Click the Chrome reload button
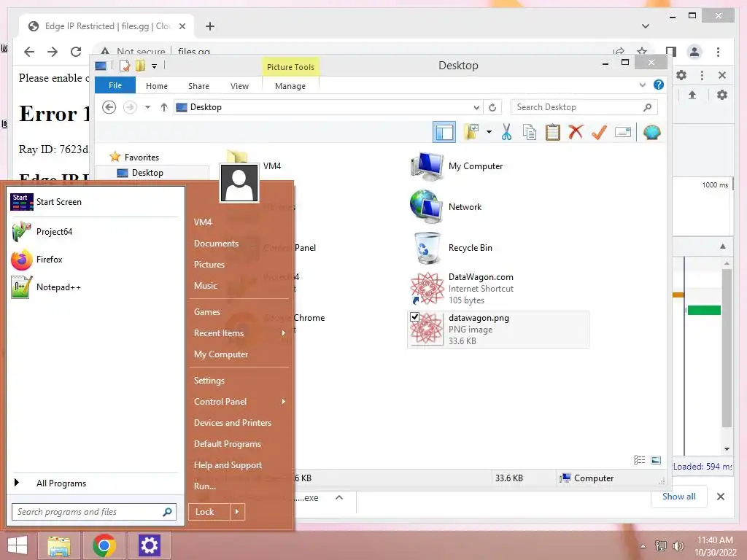The width and height of the screenshot is (747, 560). (x=76, y=52)
